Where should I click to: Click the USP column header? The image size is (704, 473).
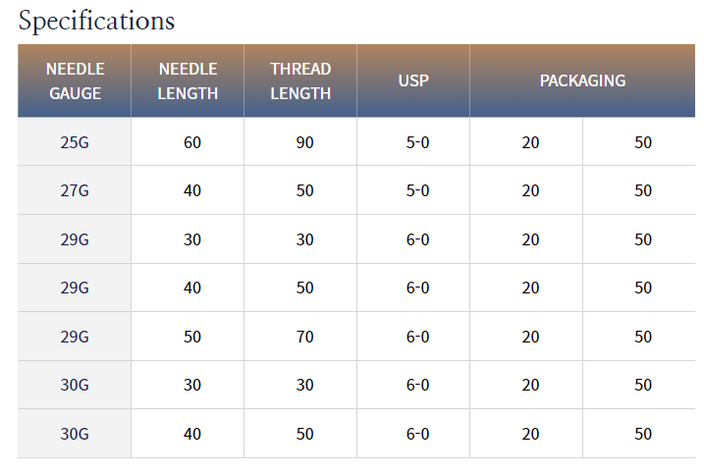click(414, 81)
